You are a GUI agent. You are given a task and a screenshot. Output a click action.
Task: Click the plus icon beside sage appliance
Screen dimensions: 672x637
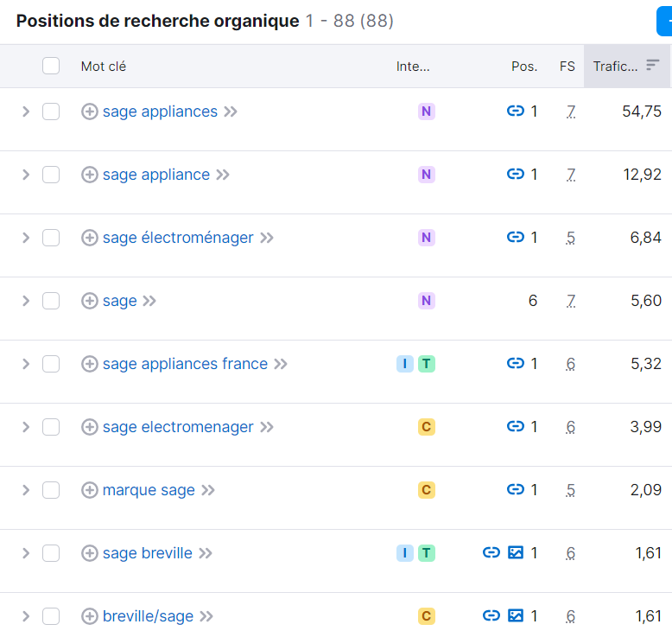[90, 175]
